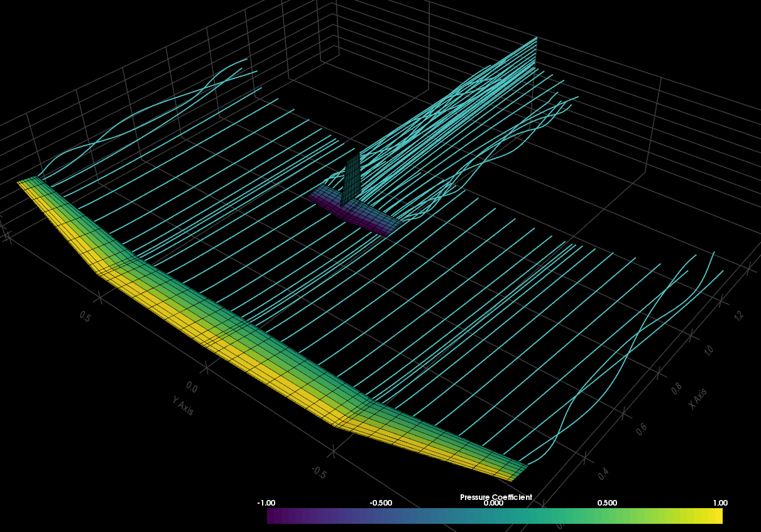Click the 1.0 tick label on X axis
This screenshot has height=532, width=761.
tap(709, 350)
